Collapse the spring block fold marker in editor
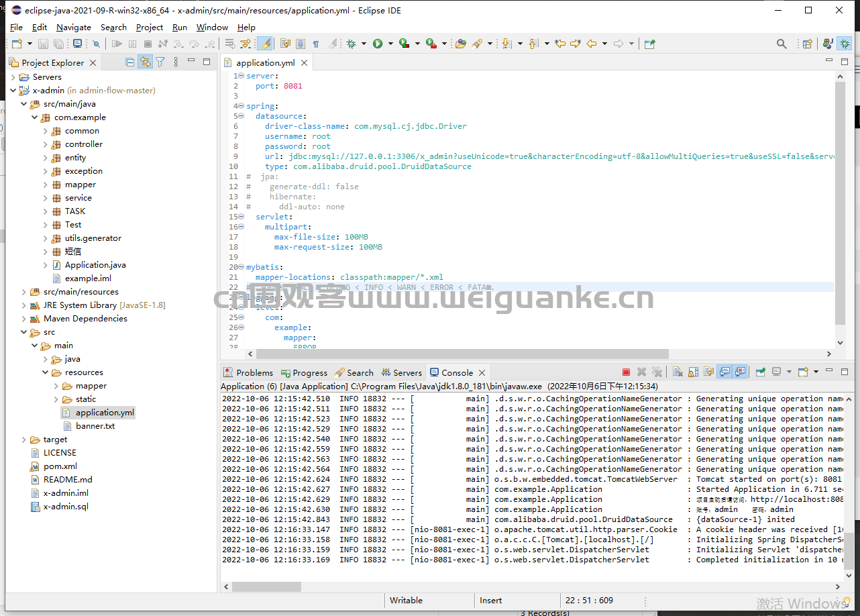 point(241,106)
